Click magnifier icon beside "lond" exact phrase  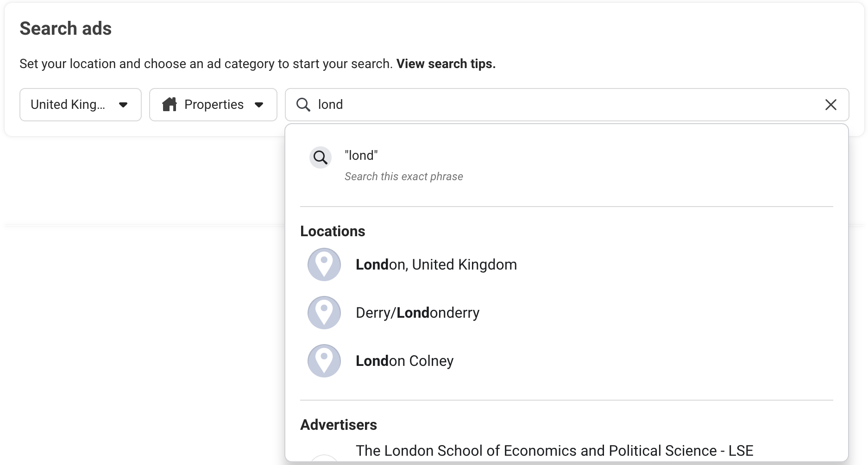[x=321, y=158]
